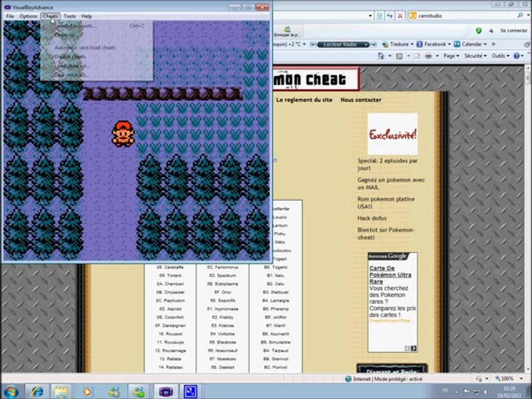Image resolution: width=532 pixels, height=399 pixels.
Task: Open the Page command bar menu
Action: click(451, 56)
